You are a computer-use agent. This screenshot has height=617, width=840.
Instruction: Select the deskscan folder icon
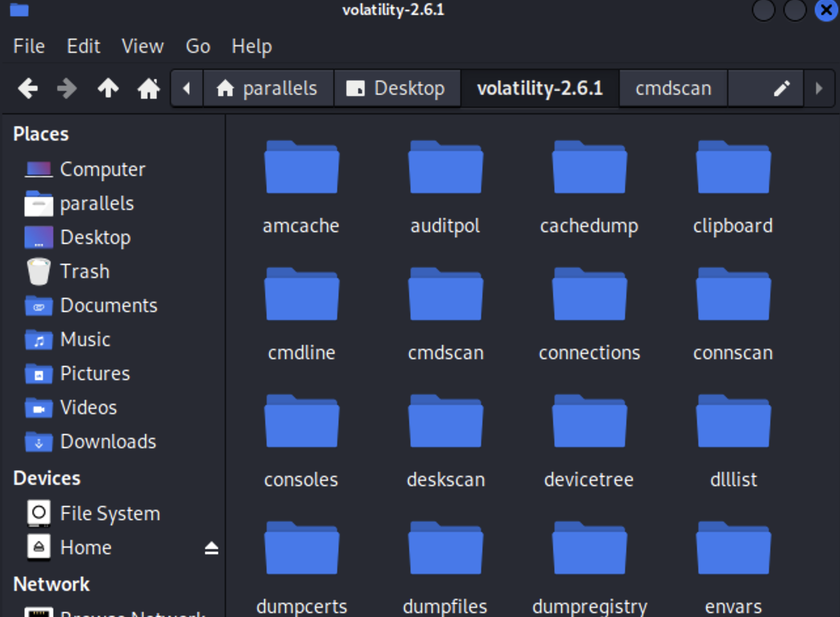[x=446, y=421]
